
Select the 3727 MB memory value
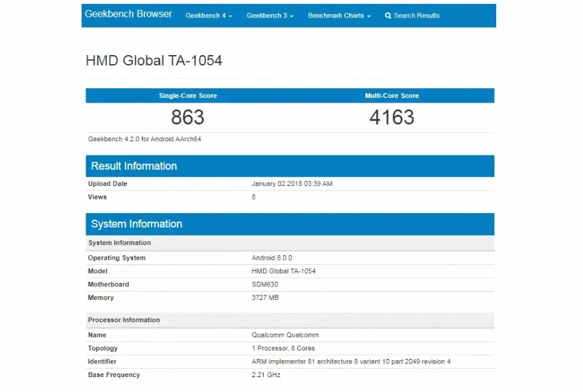[x=265, y=297]
